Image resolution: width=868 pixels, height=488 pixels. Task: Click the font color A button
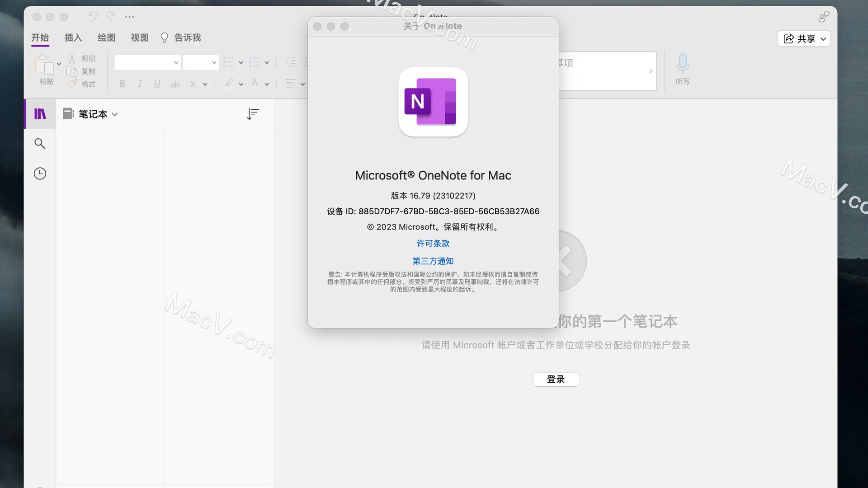(x=255, y=83)
